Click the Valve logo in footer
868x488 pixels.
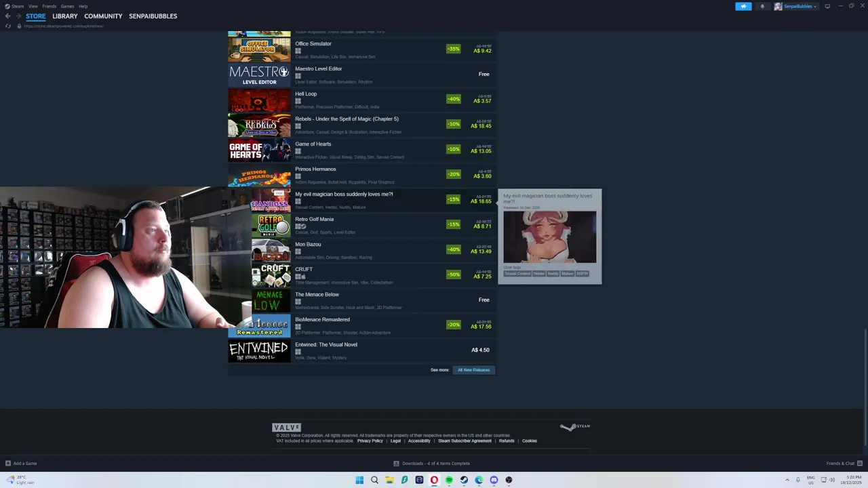286,427
